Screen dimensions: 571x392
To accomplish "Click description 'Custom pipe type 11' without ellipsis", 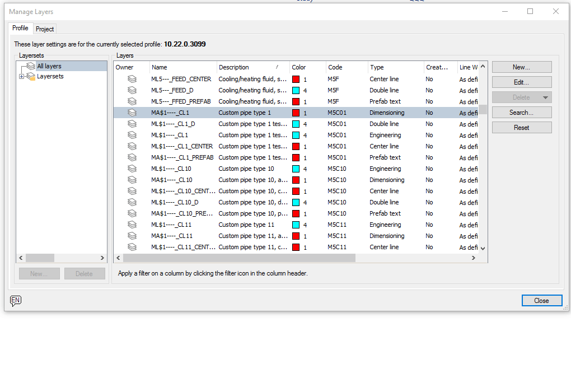I will pos(246,225).
